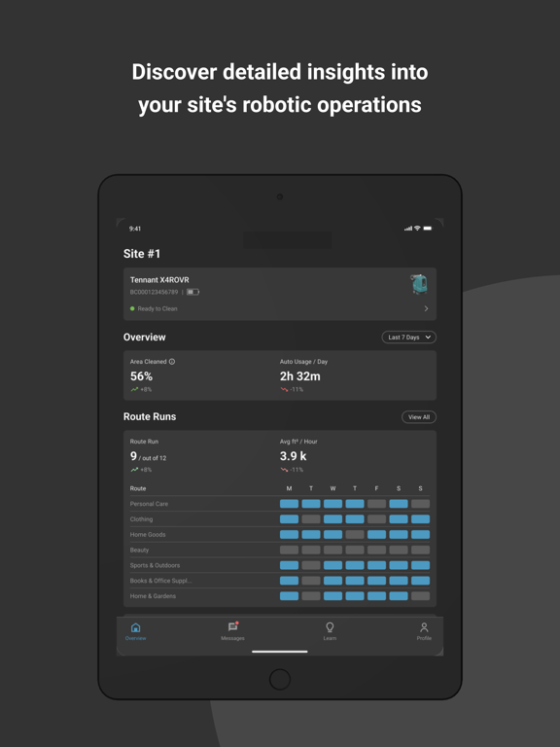Go to the Profile tab

(424, 631)
